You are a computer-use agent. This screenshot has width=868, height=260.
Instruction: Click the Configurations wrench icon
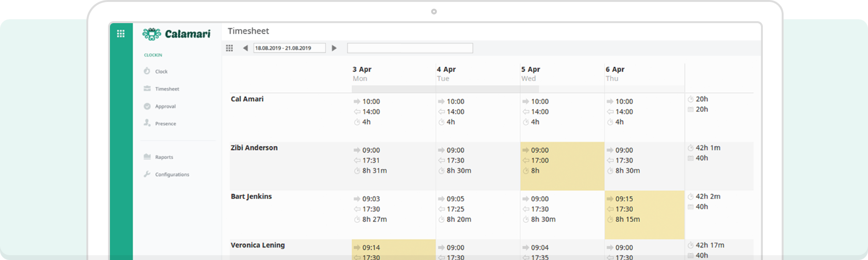pos(147,174)
